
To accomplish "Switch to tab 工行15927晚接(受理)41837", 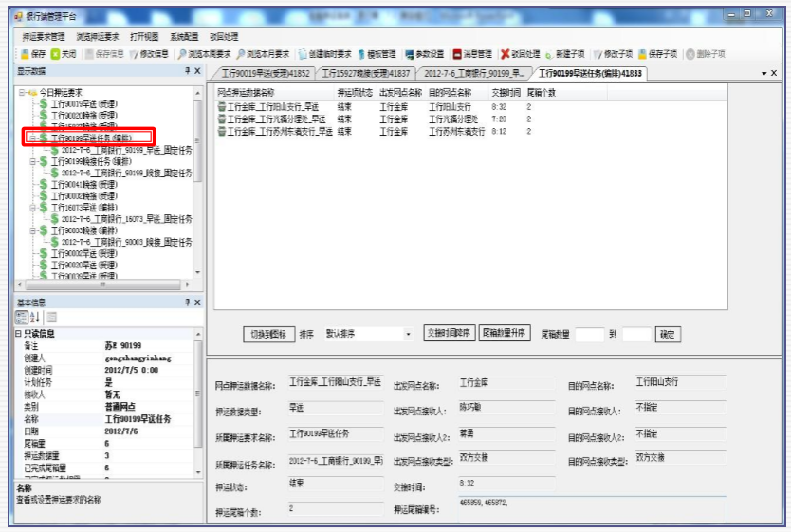I will pos(366,74).
